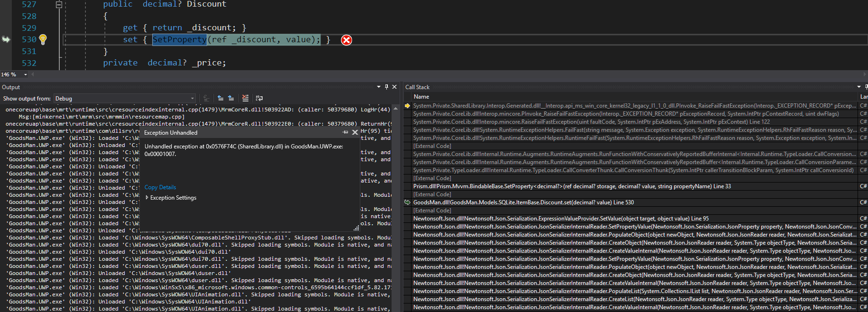Toggle auto hide pin of Output panel
Viewport: 868px width, 312px height.
tap(386, 87)
